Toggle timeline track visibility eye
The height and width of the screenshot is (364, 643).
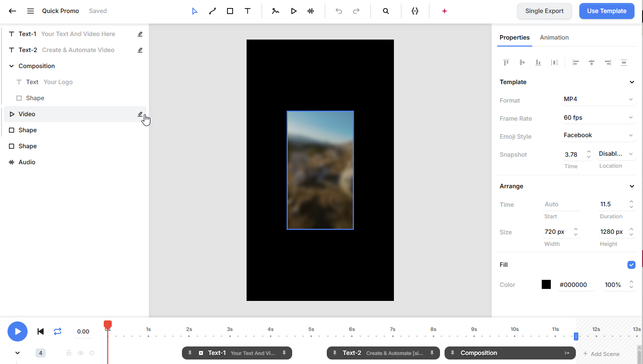(81, 353)
